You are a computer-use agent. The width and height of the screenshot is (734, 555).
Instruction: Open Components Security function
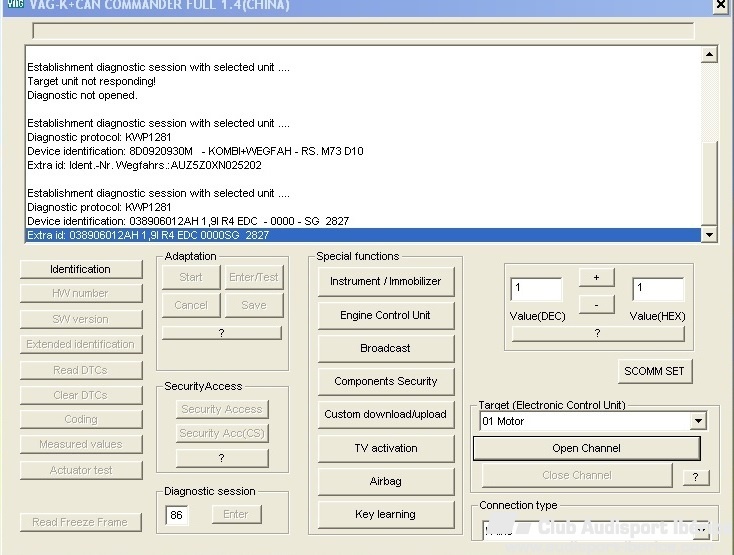[385, 381]
